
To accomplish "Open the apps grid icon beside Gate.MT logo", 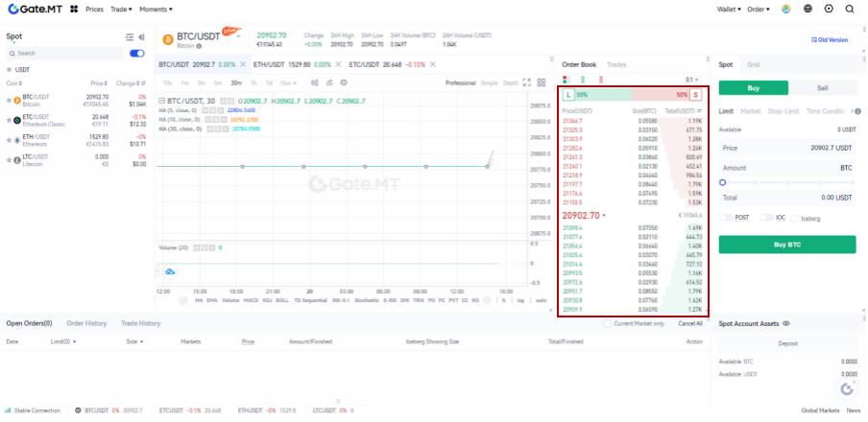I will pyautogui.click(x=75, y=9).
